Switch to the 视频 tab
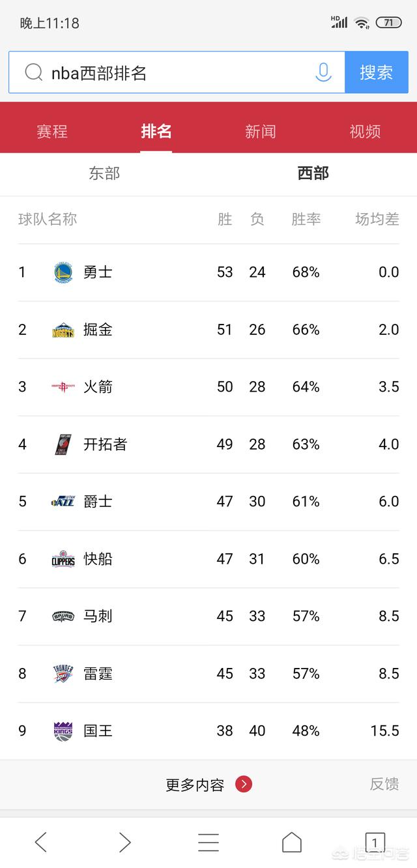The height and width of the screenshot is (868, 417). point(365,131)
